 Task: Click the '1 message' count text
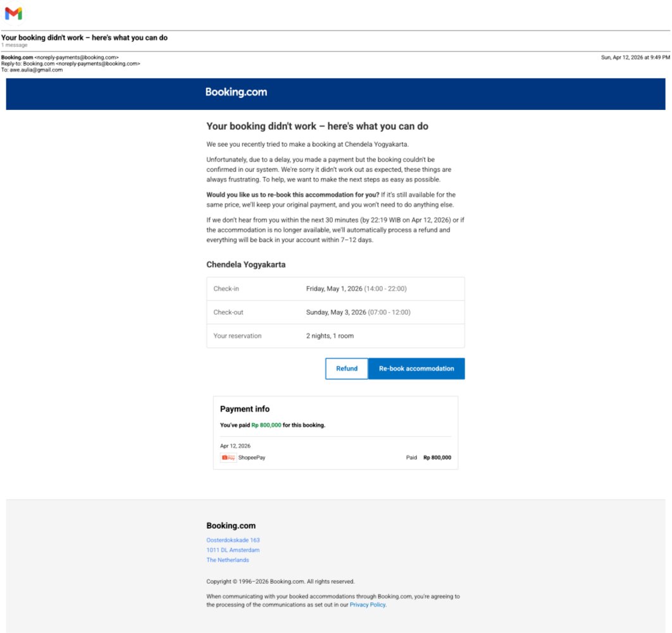coord(14,45)
